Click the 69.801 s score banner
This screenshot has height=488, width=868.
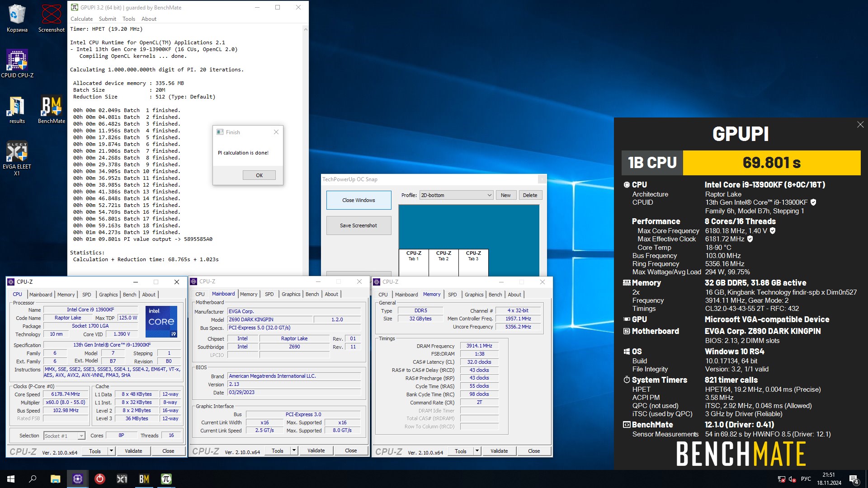tap(771, 163)
